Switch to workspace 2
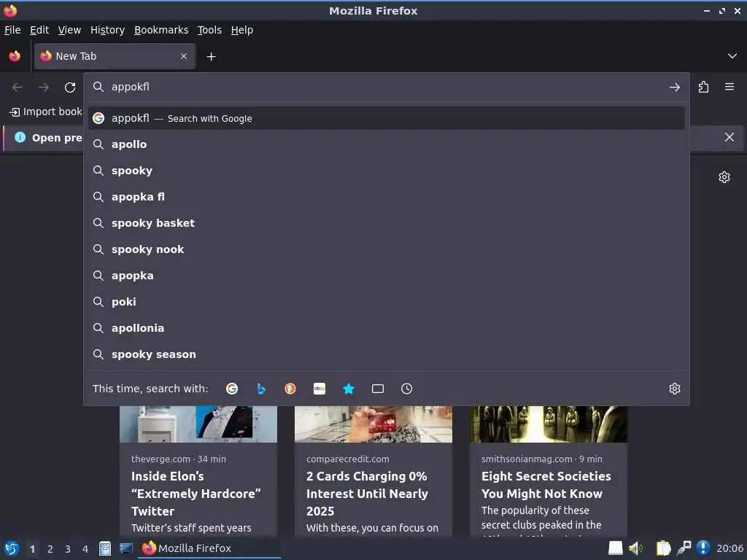 point(50,549)
